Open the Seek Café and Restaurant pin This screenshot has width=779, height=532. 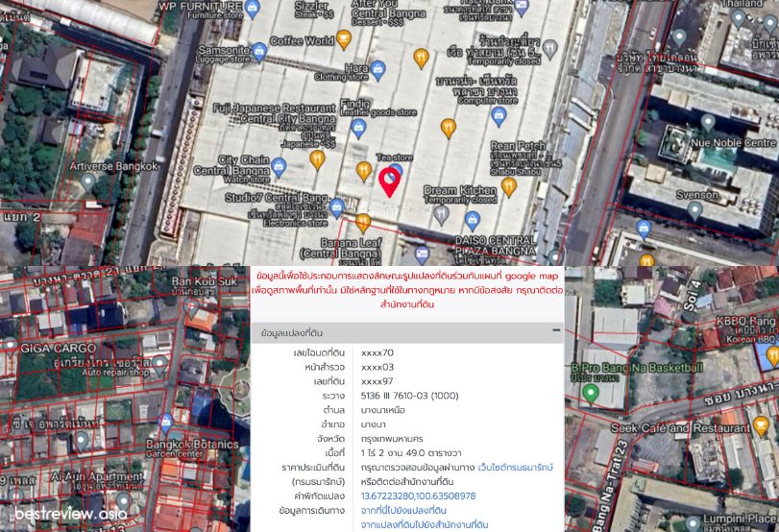[760, 425]
